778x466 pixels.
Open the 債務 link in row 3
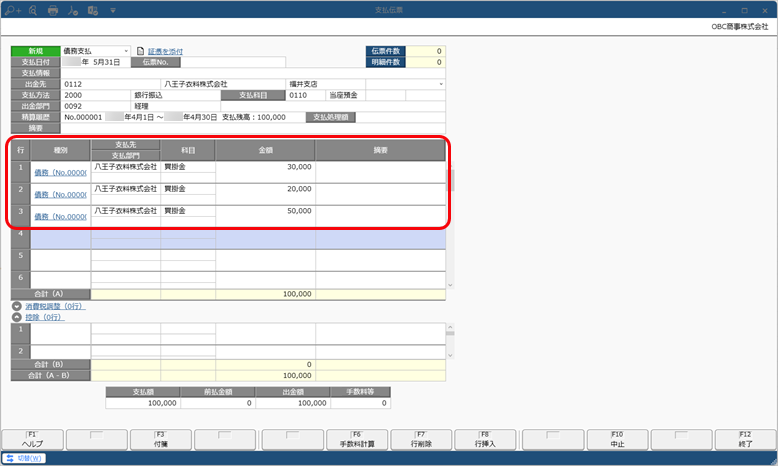60,217
